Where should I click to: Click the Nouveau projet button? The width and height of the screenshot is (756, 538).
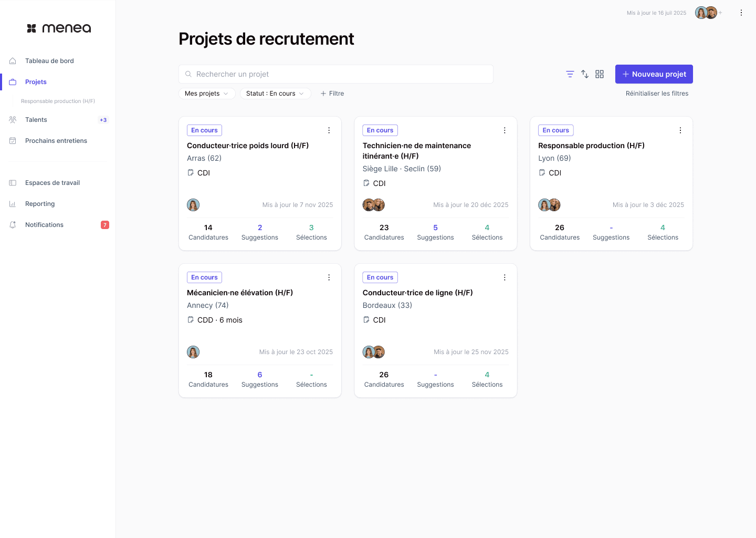pyautogui.click(x=654, y=74)
